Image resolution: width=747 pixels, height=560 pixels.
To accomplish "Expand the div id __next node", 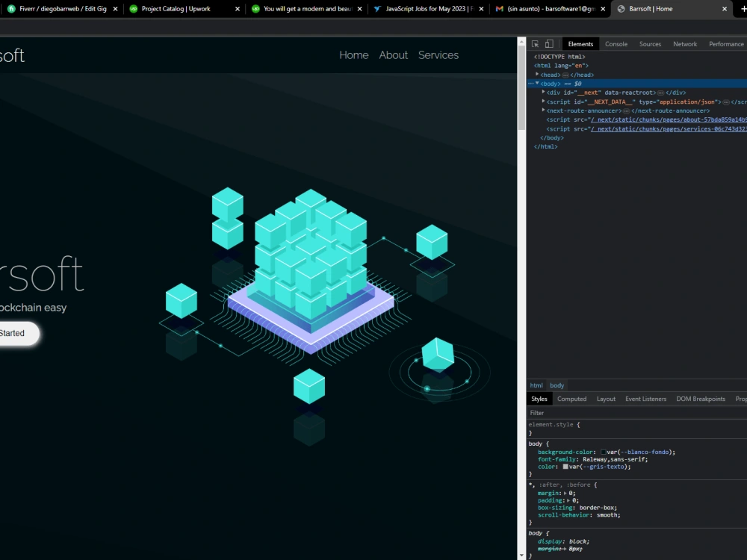I will click(x=543, y=93).
